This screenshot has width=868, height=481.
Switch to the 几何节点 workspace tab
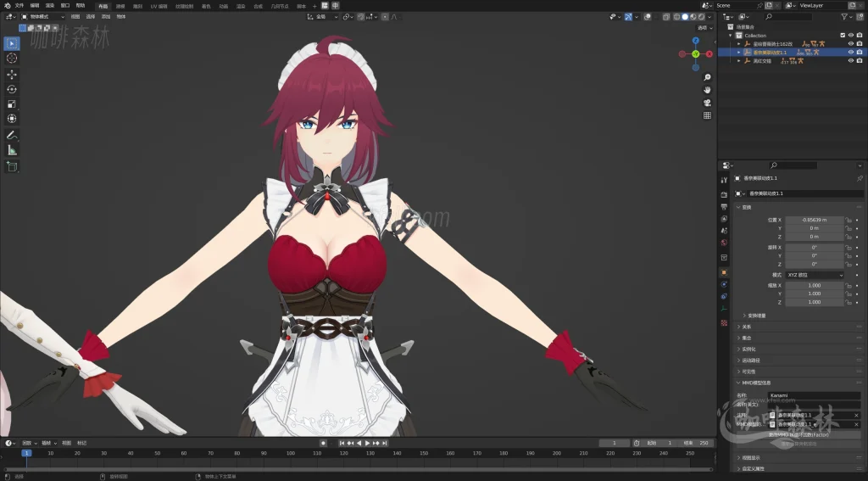click(x=280, y=6)
